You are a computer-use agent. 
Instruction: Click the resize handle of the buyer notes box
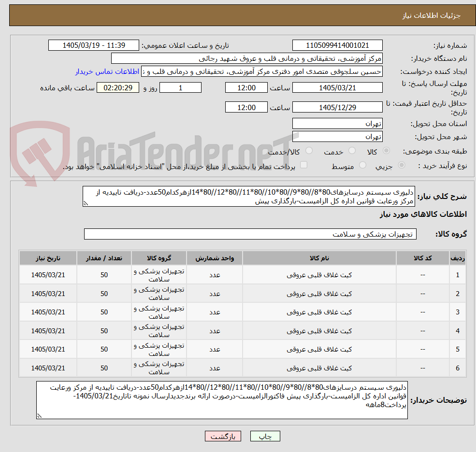[40, 416]
